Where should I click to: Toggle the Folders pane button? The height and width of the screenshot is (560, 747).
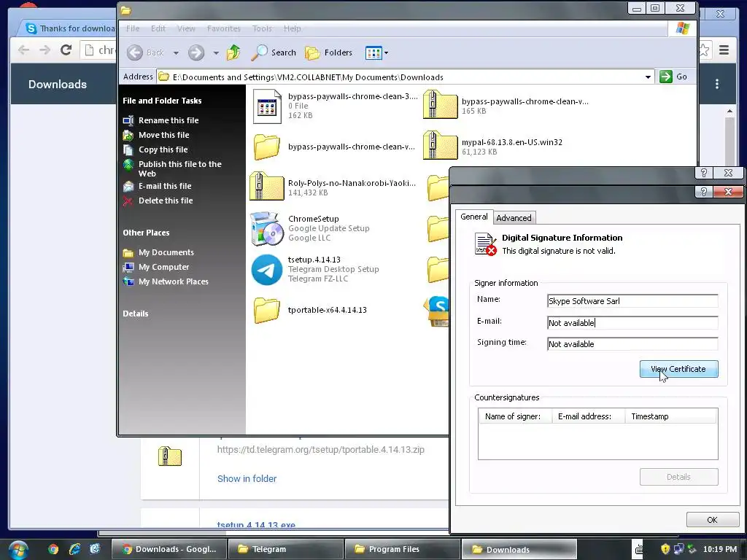coord(329,52)
